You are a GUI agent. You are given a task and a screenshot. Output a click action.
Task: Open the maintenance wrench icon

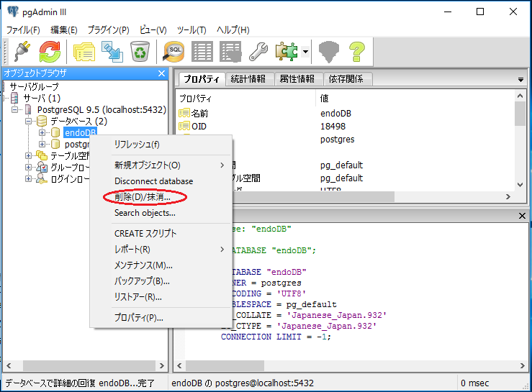258,52
